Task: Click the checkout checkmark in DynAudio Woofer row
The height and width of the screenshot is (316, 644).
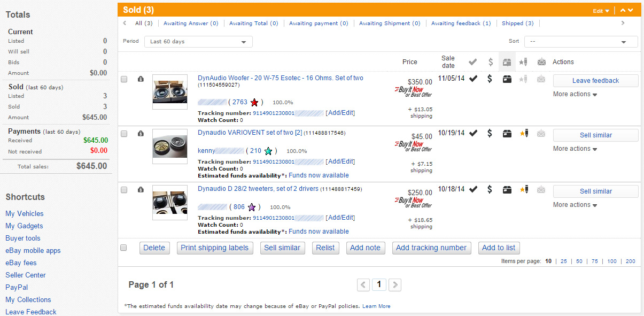Action: 473,79
